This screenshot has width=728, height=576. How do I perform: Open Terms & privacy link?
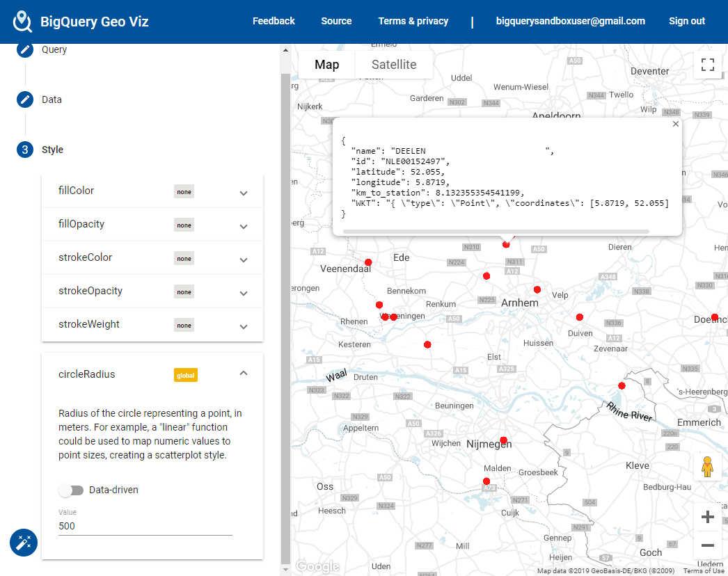click(413, 21)
